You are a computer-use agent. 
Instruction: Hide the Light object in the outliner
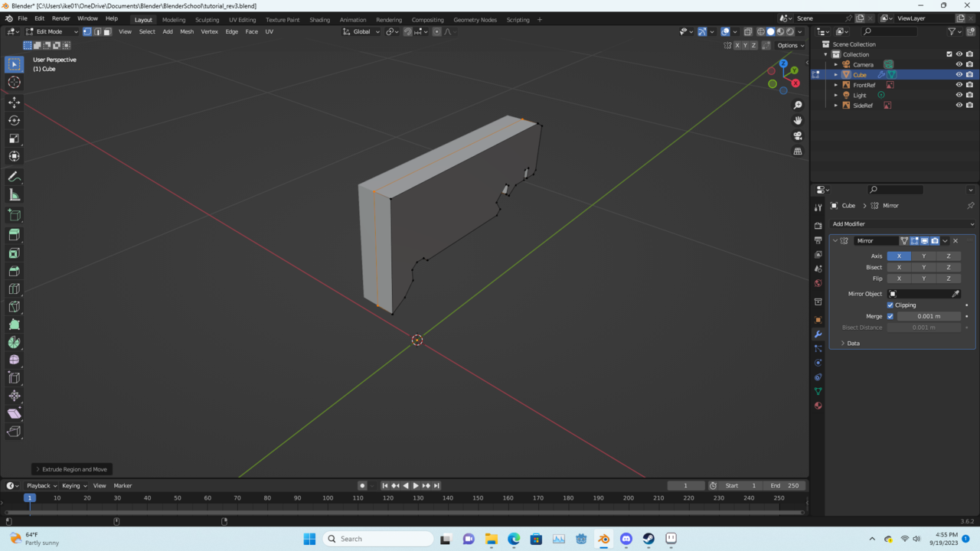coord(959,95)
